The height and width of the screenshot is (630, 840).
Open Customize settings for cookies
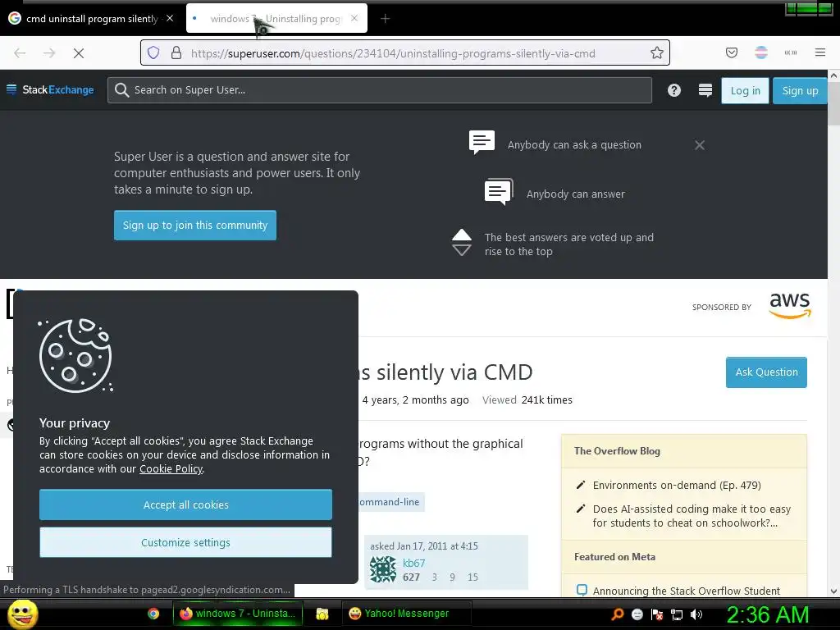(x=185, y=542)
